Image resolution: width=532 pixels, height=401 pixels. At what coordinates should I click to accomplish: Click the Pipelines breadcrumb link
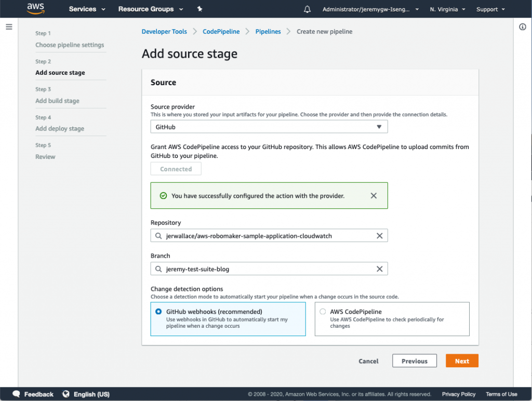click(268, 32)
